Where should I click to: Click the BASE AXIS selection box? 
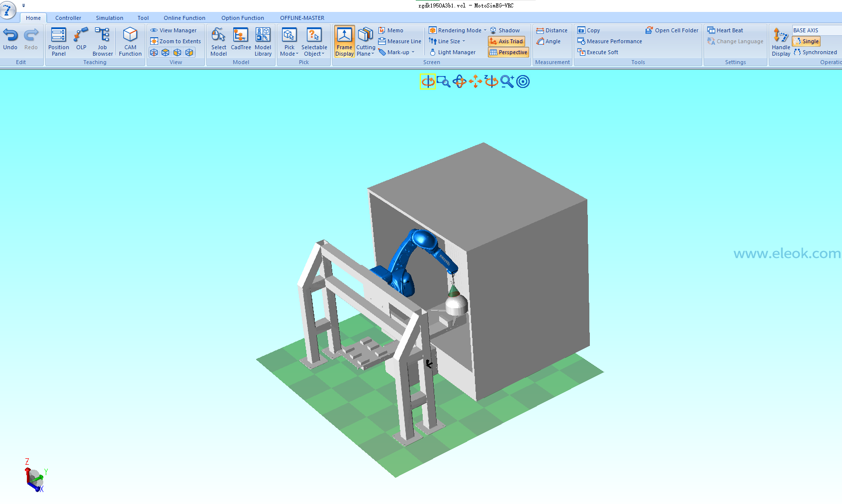click(817, 30)
